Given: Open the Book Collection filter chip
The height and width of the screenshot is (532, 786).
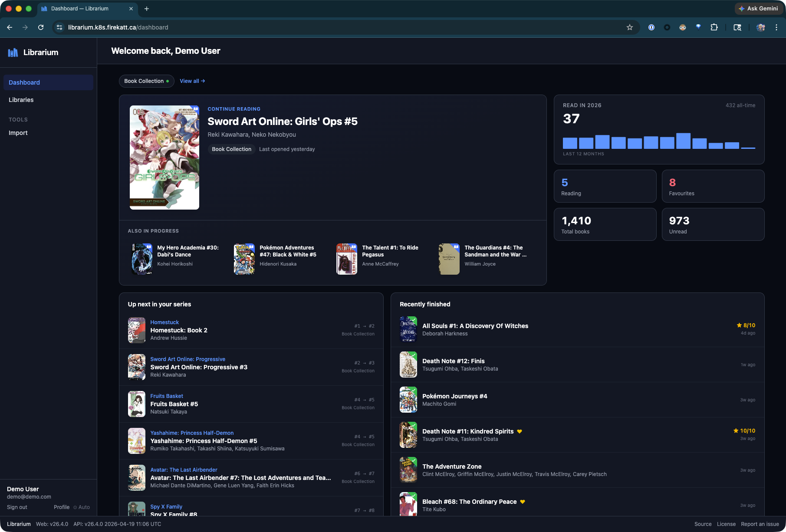Looking at the screenshot, I should tap(146, 81).
